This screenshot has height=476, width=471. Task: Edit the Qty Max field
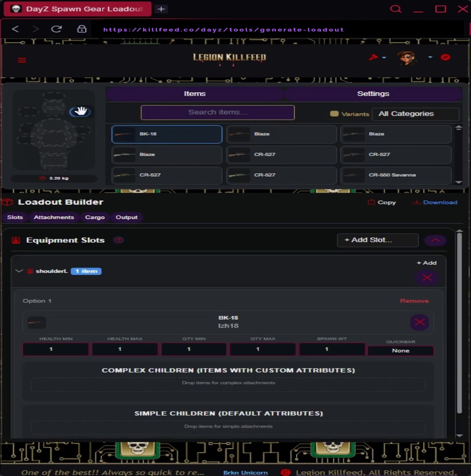(x=263, y=350)
